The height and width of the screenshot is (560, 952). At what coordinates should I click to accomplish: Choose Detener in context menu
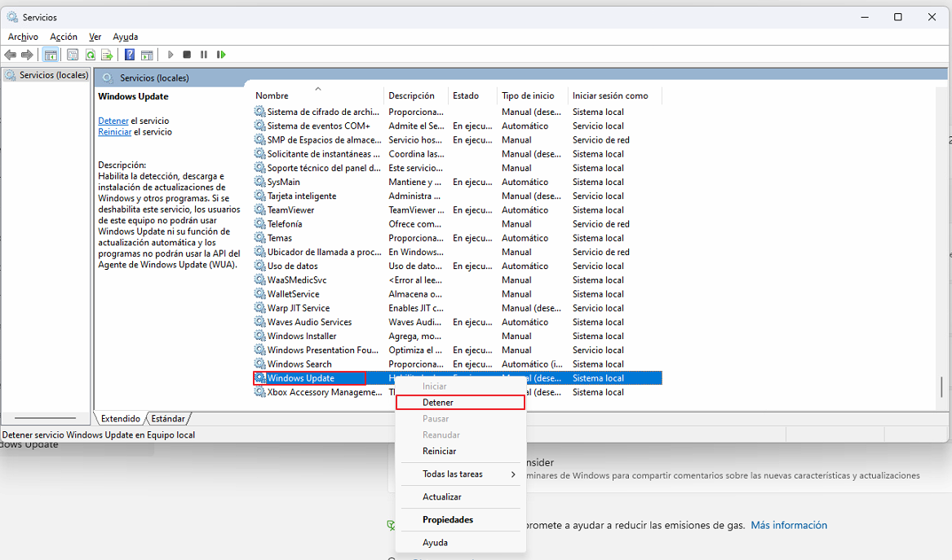[x=460, y=402]
